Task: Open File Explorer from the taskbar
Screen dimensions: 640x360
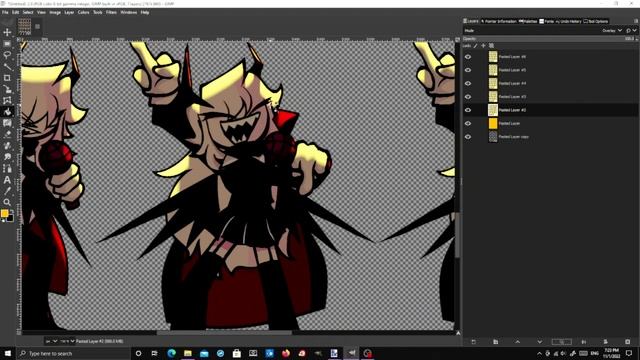Action: [x=187, y=353]
